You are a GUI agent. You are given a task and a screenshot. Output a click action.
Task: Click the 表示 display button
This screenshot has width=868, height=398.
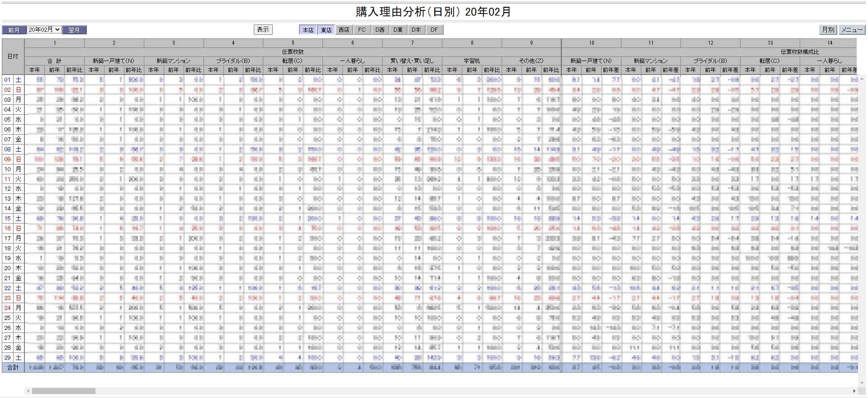pos(263,29)
